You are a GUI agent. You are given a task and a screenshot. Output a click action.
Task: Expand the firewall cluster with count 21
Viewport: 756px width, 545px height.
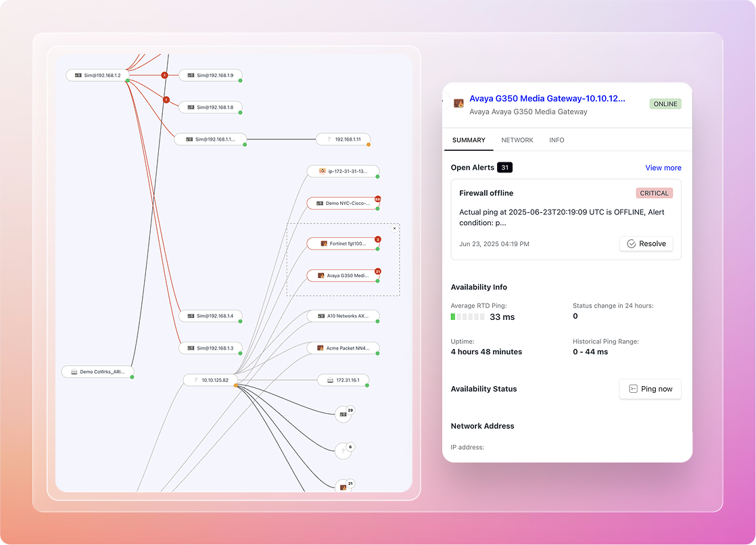[x=344, y=487]
